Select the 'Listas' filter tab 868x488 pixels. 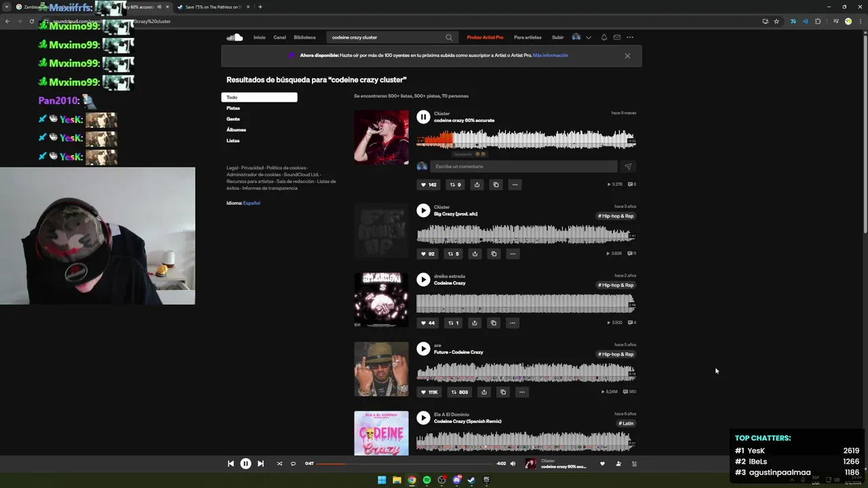233,140
